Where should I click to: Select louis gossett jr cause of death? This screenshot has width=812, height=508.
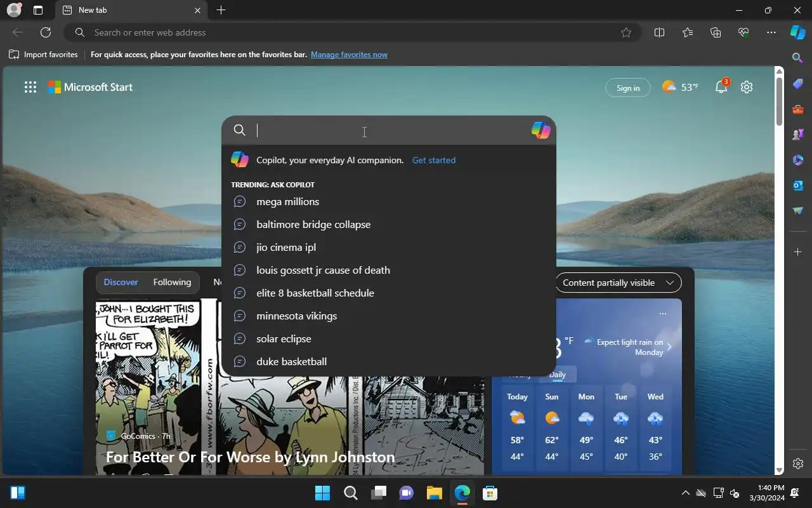pos(388,270)
